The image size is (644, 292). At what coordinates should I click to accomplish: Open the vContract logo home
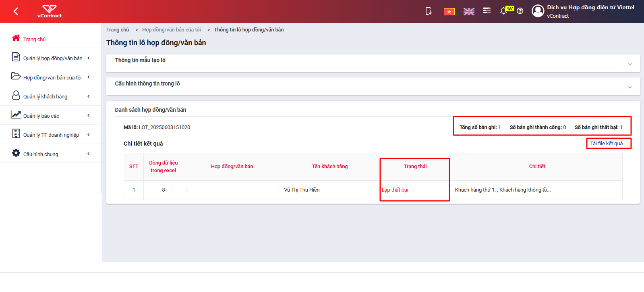[x=50, y=11]
